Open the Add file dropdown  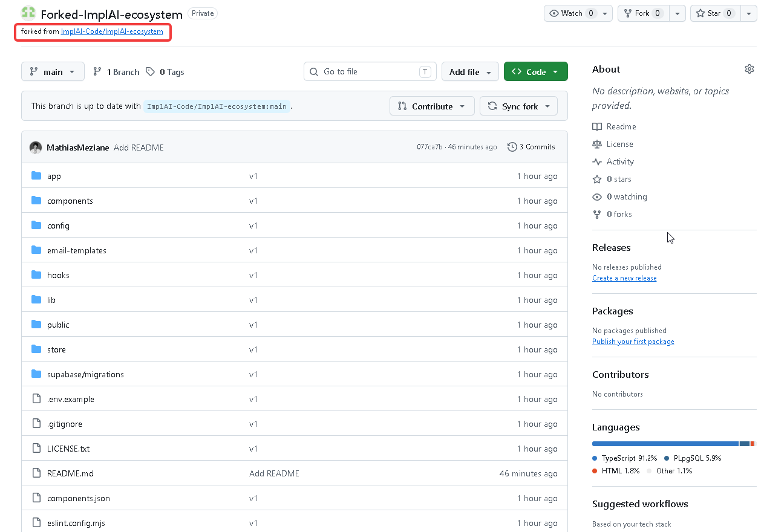point(470,72)
